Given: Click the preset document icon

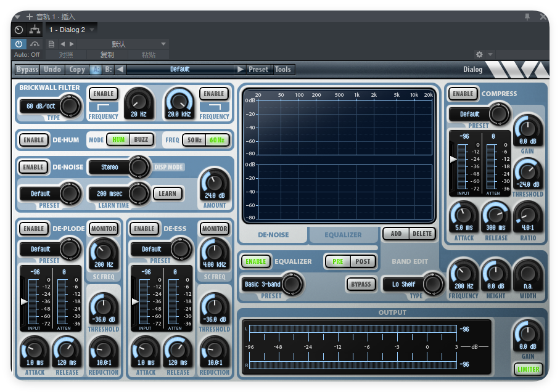Looking at the screenshot, I should click(51, 44).
